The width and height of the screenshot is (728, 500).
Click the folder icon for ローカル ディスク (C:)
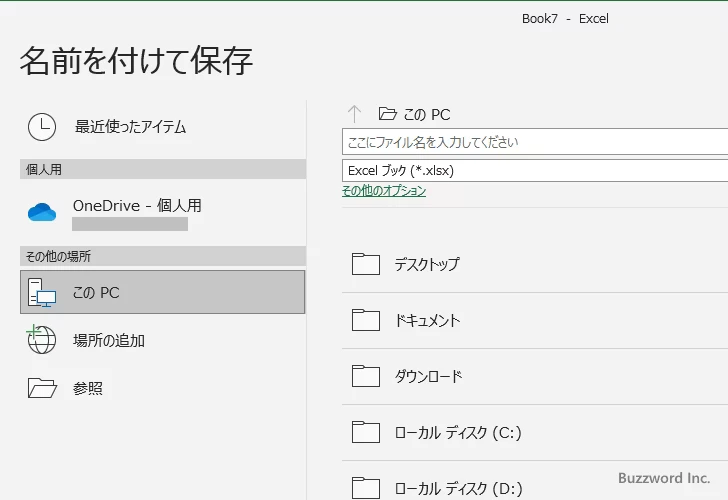point(366,432)
